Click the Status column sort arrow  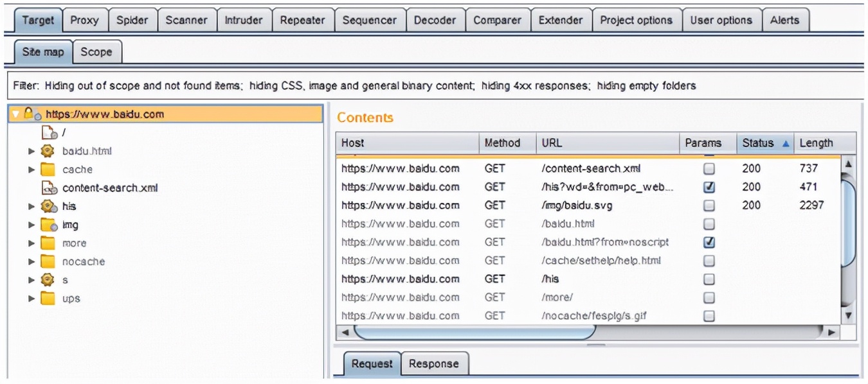tap(786, 144)
